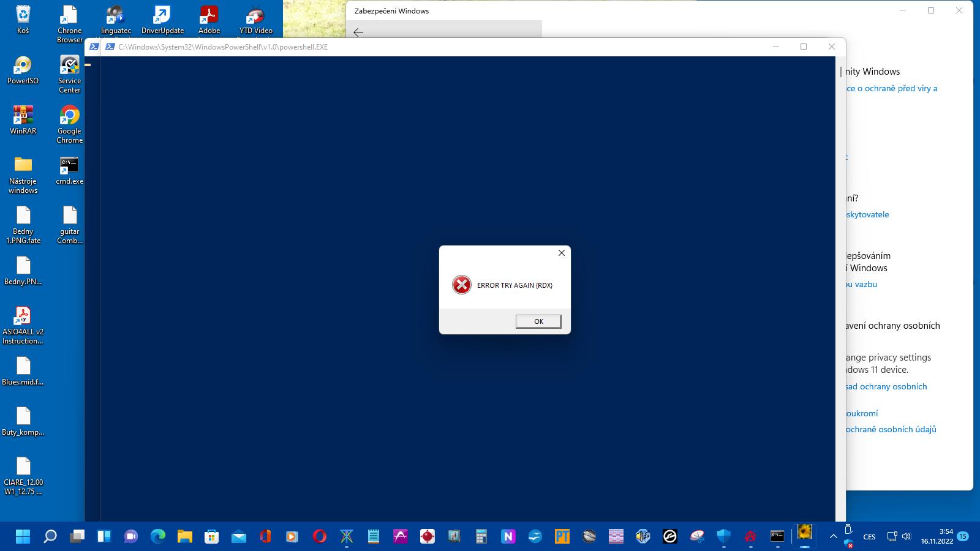Open the Windows Start menu
This screenshot has width=980, height=551.
tap(23, 537)
